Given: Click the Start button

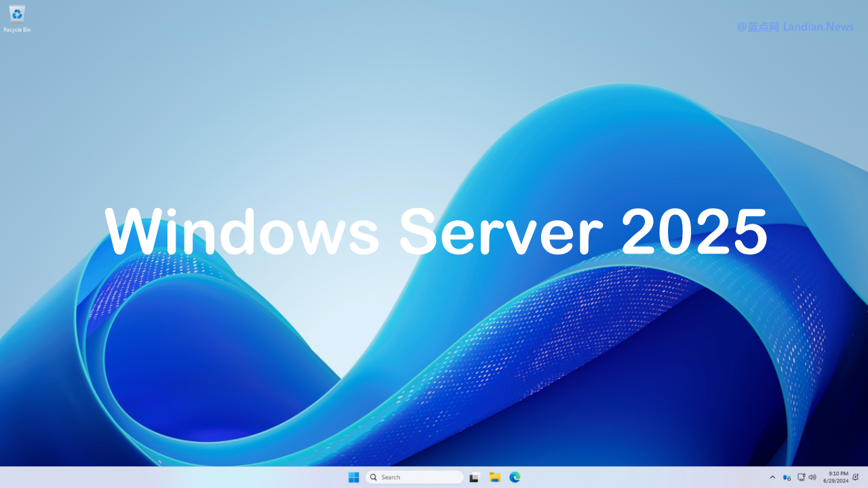Looking at the screenshot, I should point(353,477).
